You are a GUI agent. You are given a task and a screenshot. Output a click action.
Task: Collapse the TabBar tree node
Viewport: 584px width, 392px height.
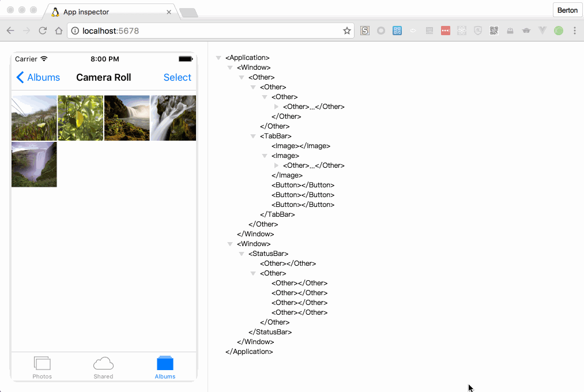click(253, 136)
